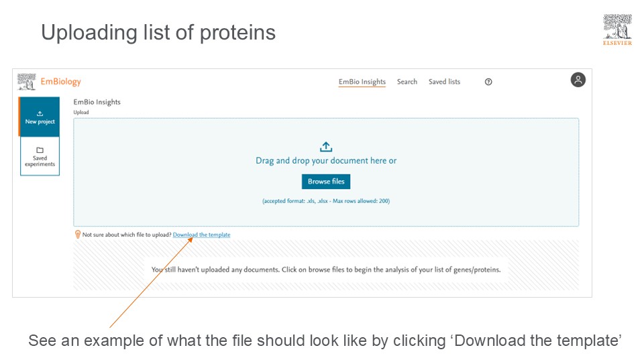Click the 'Drag and drop your document' text
The height and width of the screenshot is (362, 644).
coord(326,161)
